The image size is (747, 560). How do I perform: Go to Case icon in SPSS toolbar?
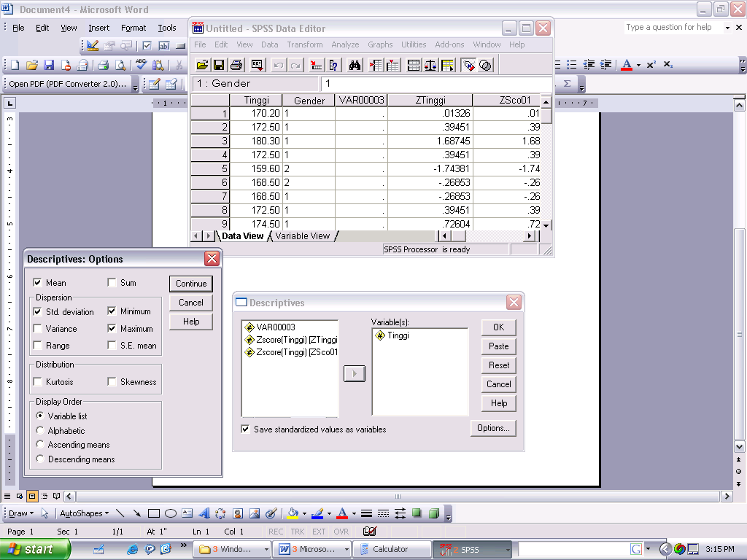317,65
